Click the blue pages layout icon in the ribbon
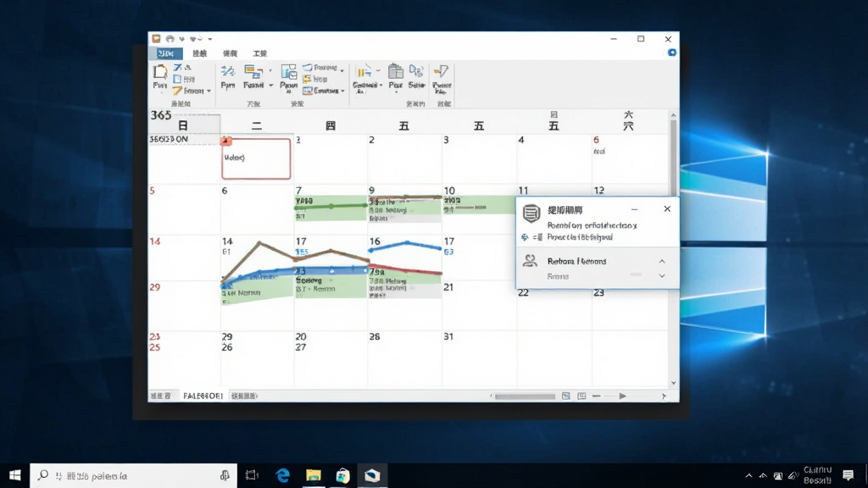868x488 pixels. [288, 72]
